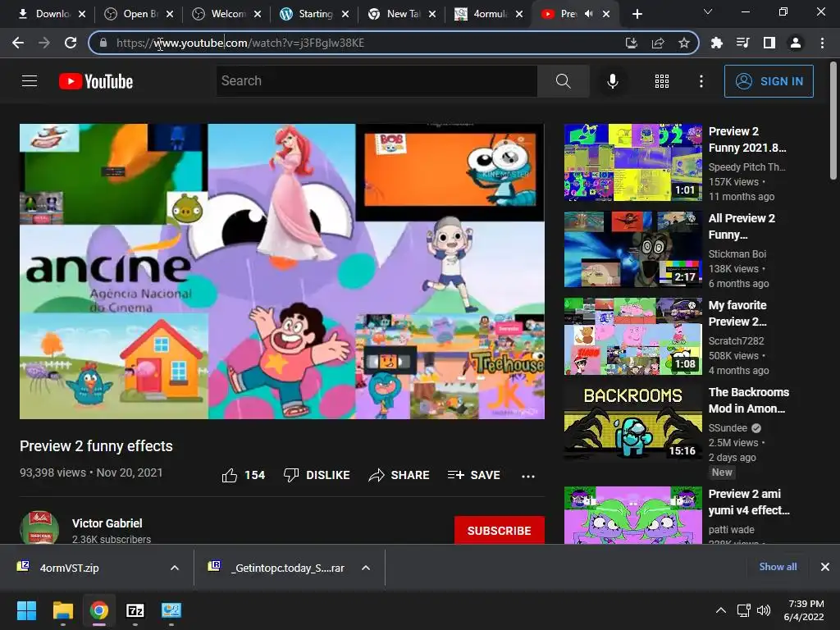This screenshot has width=840, height=630.
Task: Go to YouTube home logo
Action: tap(96, 81)
